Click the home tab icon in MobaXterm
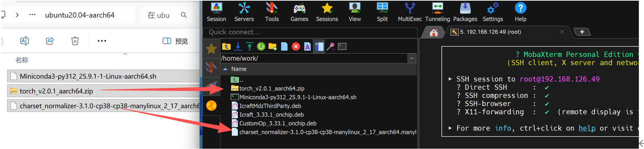 click(434, 32)
